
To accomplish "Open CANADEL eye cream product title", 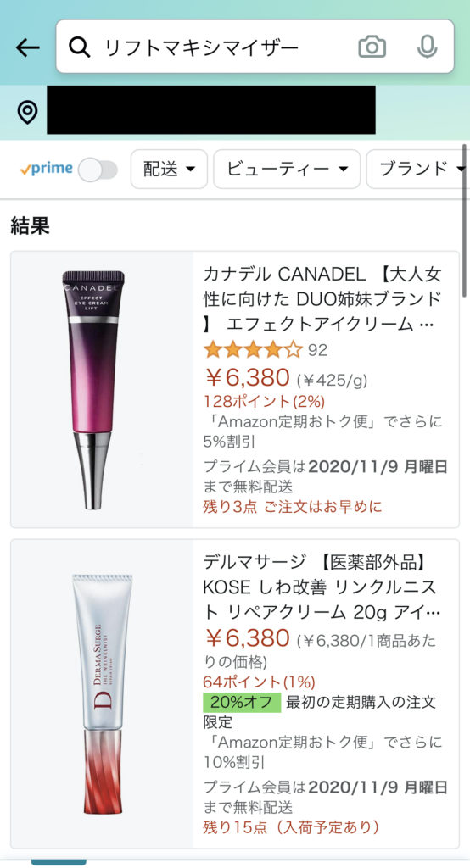I will coord(322,299).
